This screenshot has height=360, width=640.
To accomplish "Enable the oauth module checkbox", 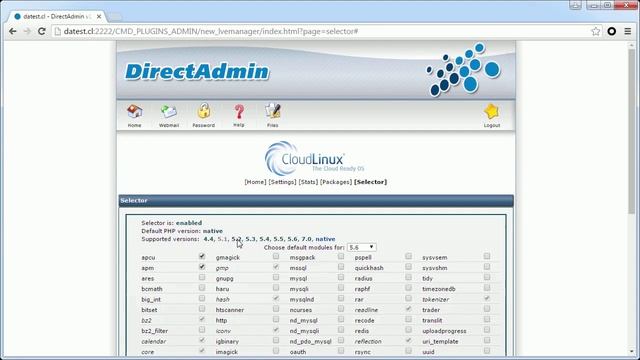I will [341, 351].
